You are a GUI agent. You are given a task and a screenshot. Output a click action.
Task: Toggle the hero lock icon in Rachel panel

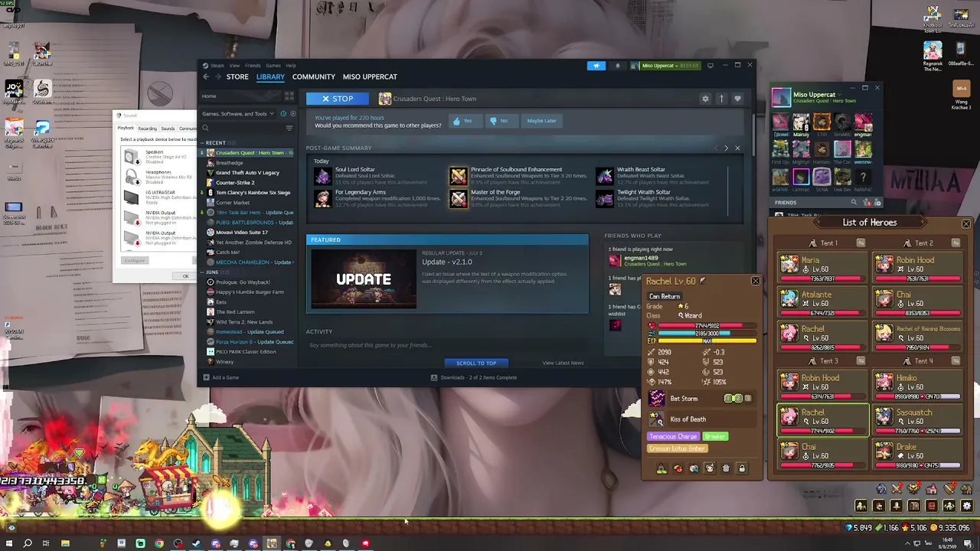(x=741, y=468)
